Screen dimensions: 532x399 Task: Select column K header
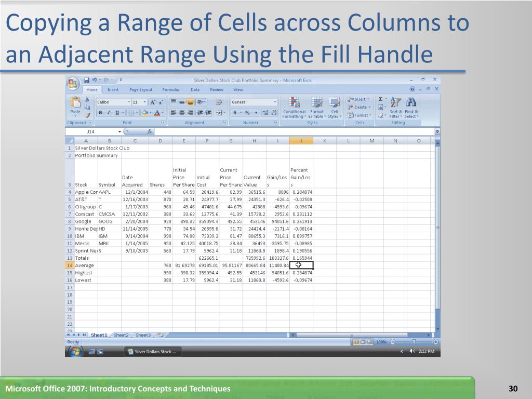point(325,140)
